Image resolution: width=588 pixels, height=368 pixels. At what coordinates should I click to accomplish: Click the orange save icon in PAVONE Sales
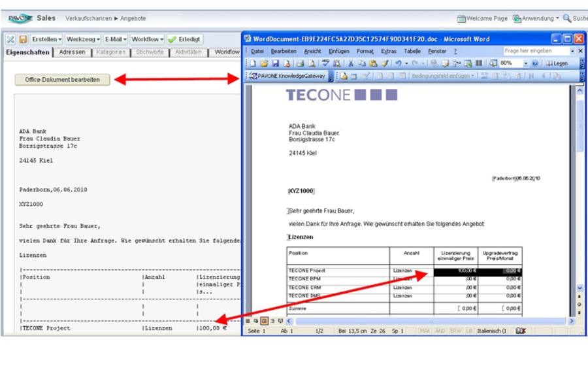tap(23, 39)
